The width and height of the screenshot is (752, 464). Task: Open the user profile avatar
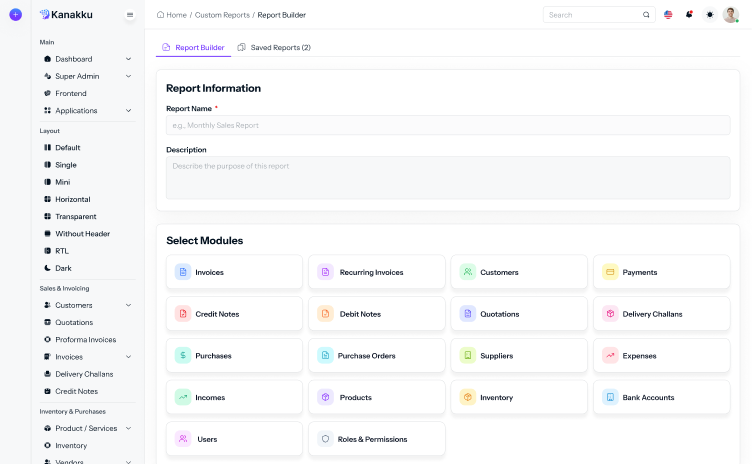click(x=731, y=15)
